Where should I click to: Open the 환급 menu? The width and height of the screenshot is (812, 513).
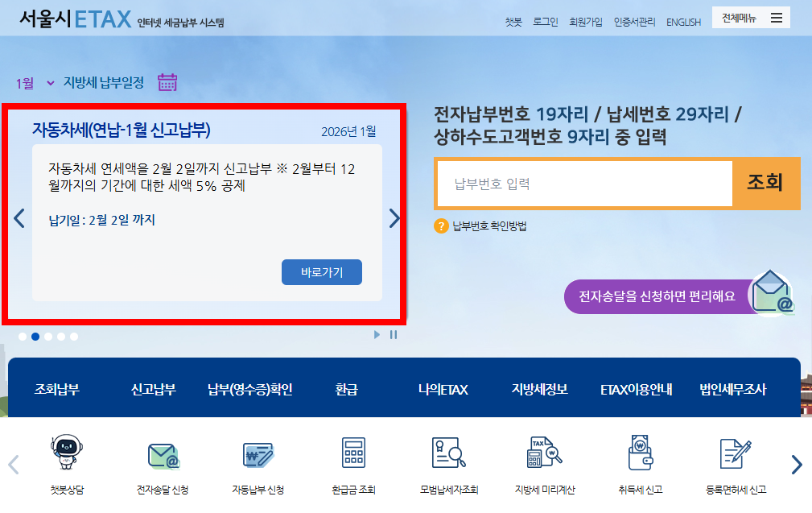point(346,389)
